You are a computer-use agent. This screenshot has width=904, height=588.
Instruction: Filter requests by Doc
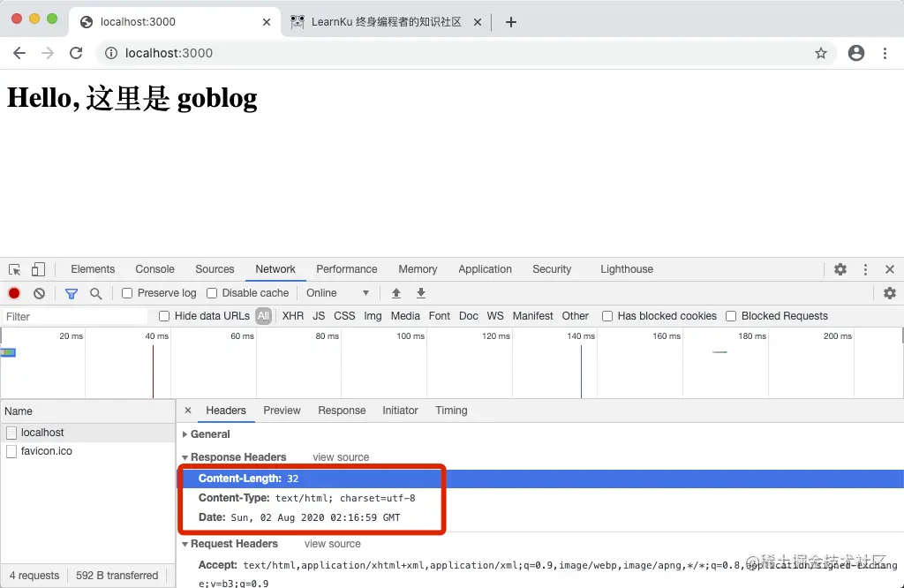[468, 316]
